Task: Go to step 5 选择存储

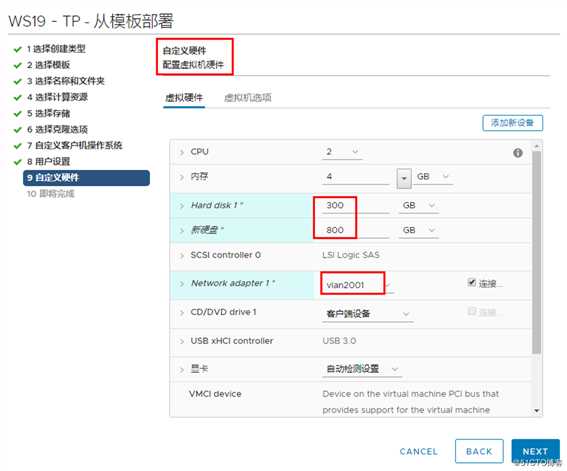Action: tap(48, 114)
